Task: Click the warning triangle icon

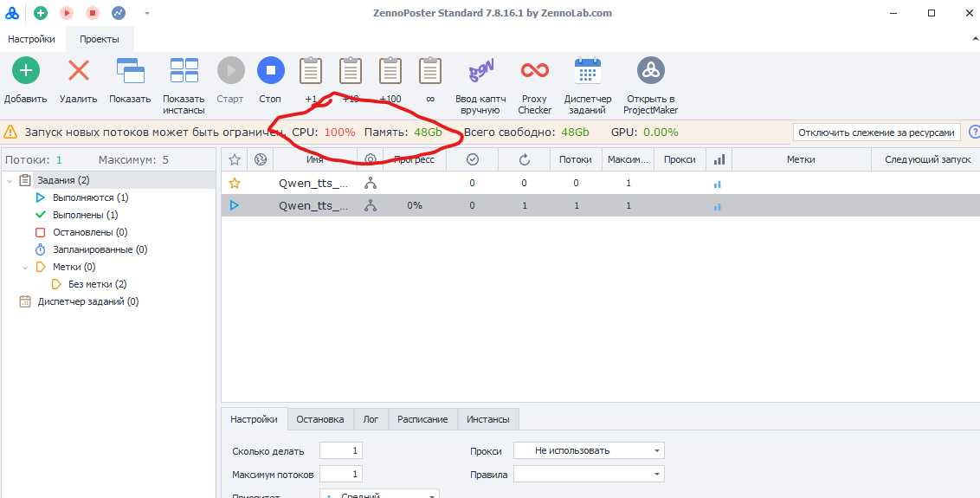Action: [x=10, y=132]
